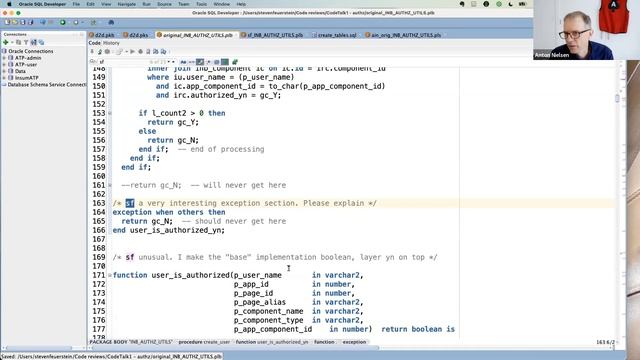The image size is (640, 360).
Task: Open the Tools menu
Action: (201, 4)
